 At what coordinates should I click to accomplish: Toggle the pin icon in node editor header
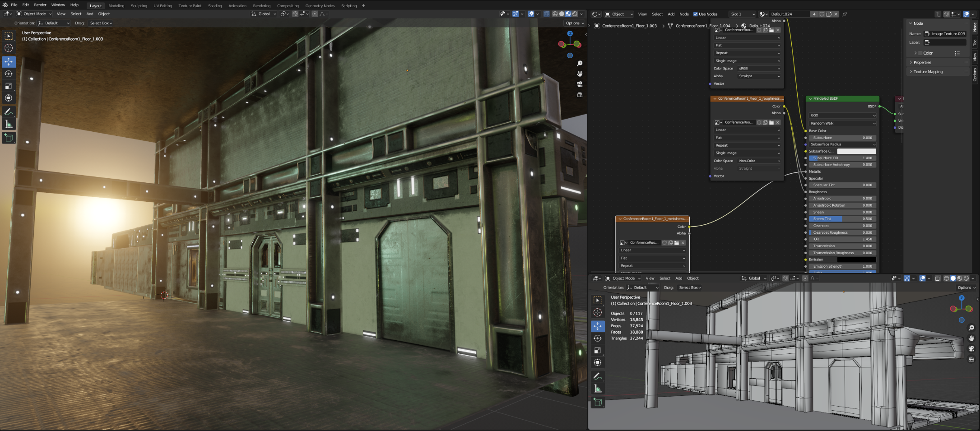(x=845, y=14)
